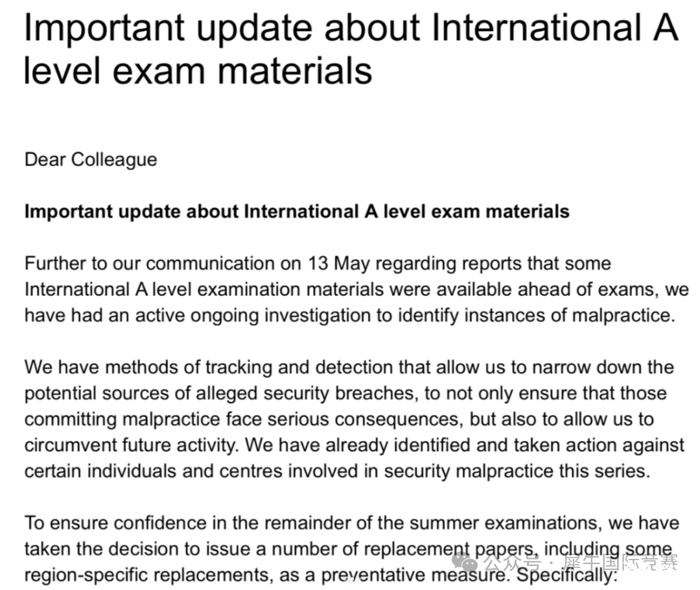Image resolution: width=700 pixels, height=590 pixels.
Task: Click the bold "Important update" subheading
Action: pos(297,211)
